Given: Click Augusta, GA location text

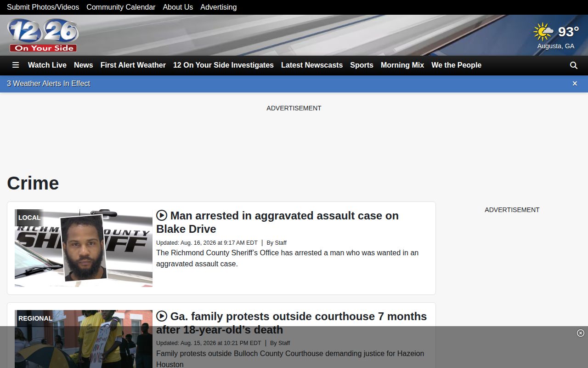Looking at the screenshot, I should coord(556,46).
